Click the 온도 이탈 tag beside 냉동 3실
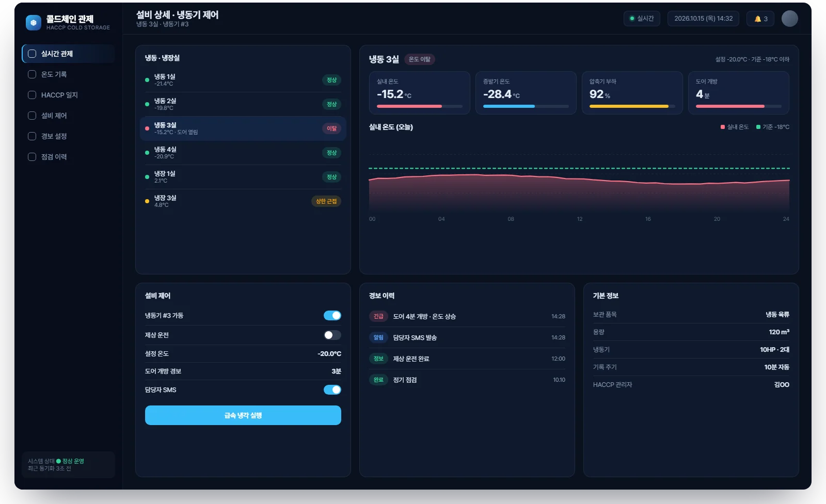Screen dimensions: 826x504 [x=419, y=59]
